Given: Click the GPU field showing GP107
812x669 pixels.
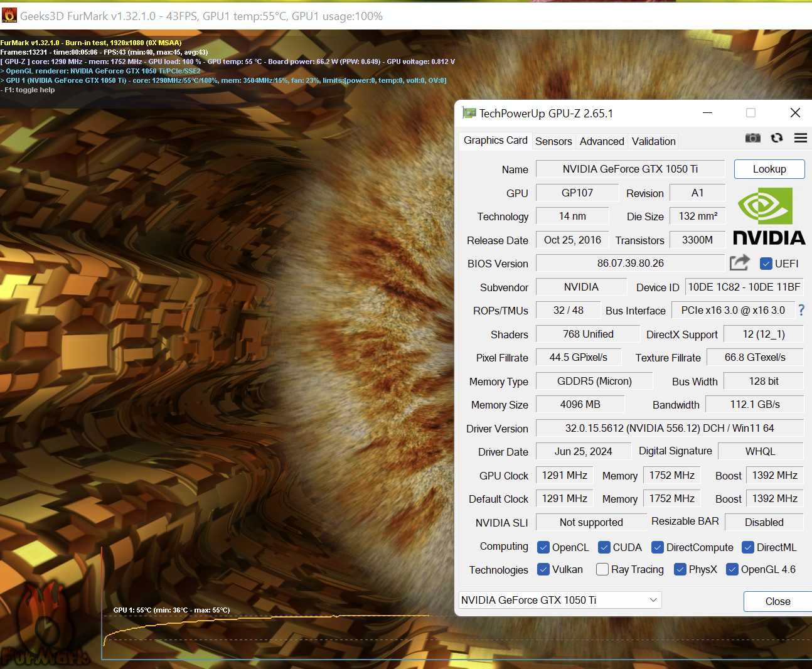Looking at the screenshot, I should pyautogui.click(x=577, y=193).
